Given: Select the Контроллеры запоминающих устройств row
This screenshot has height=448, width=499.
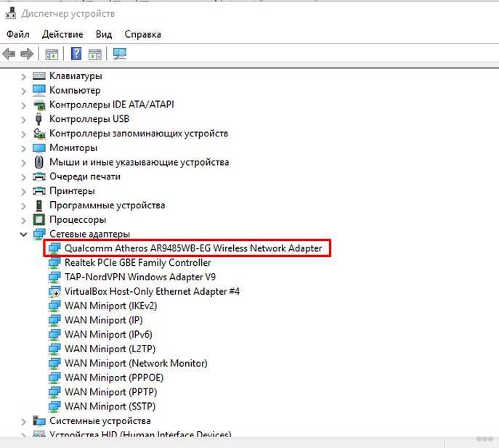Looking at the screenshot, I should pyautogui.click(x=139, y=134).
